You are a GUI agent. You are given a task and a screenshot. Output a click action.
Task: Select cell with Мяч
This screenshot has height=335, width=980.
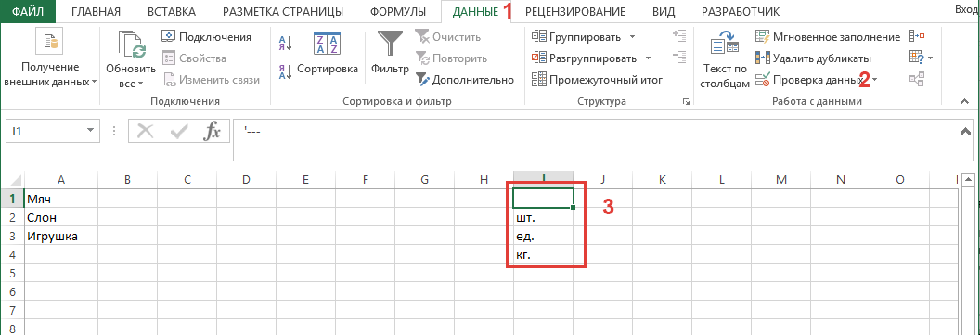[x=61, y=199]
